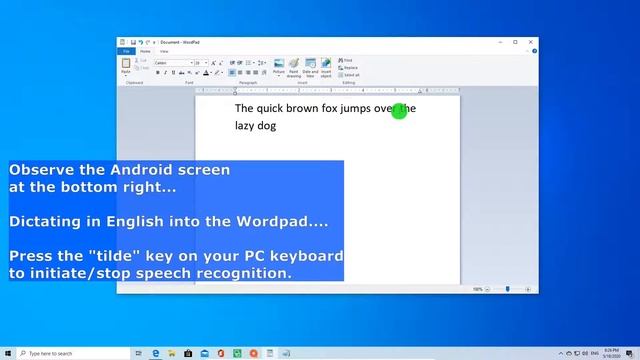Switch to the View ribbon tab
The image size is (640, 360).
pyautogui.click(x=164, y=51)
